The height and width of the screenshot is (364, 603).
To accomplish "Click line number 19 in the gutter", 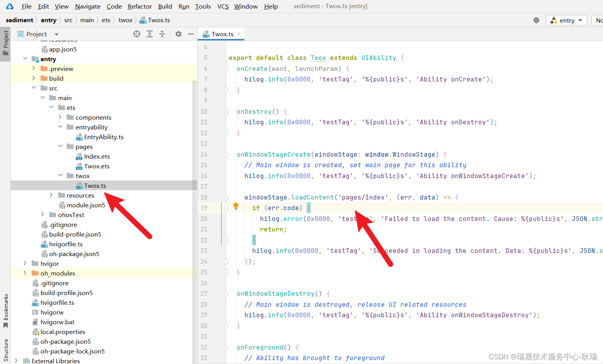I will [204, 208].
